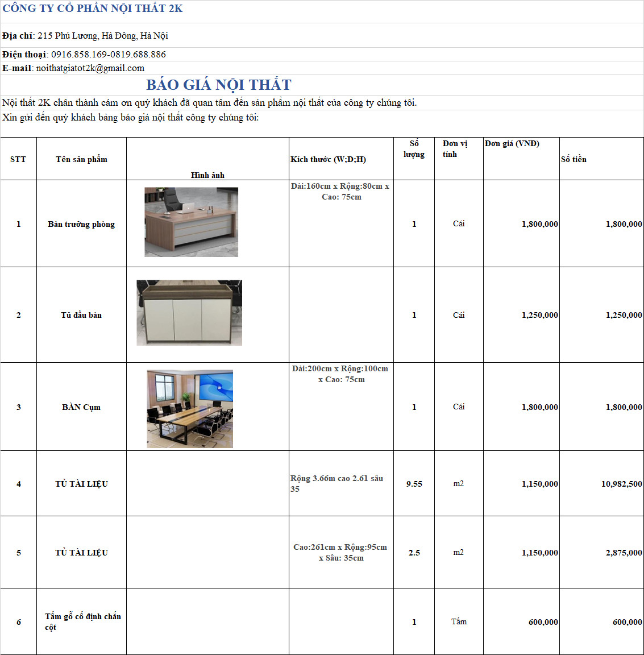Click the meeting table product image
The image size is (644, 655).
pos(190,409)
